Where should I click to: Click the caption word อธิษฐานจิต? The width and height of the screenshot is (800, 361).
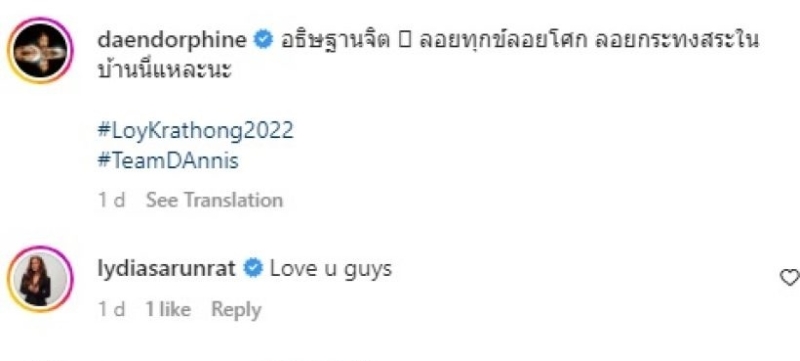coord(335,41)
